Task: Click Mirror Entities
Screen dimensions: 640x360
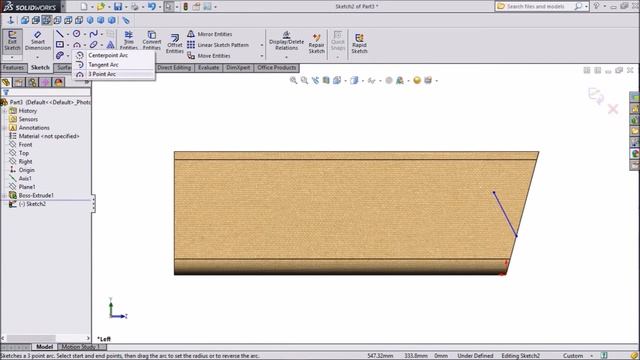Action: point(210,34)
